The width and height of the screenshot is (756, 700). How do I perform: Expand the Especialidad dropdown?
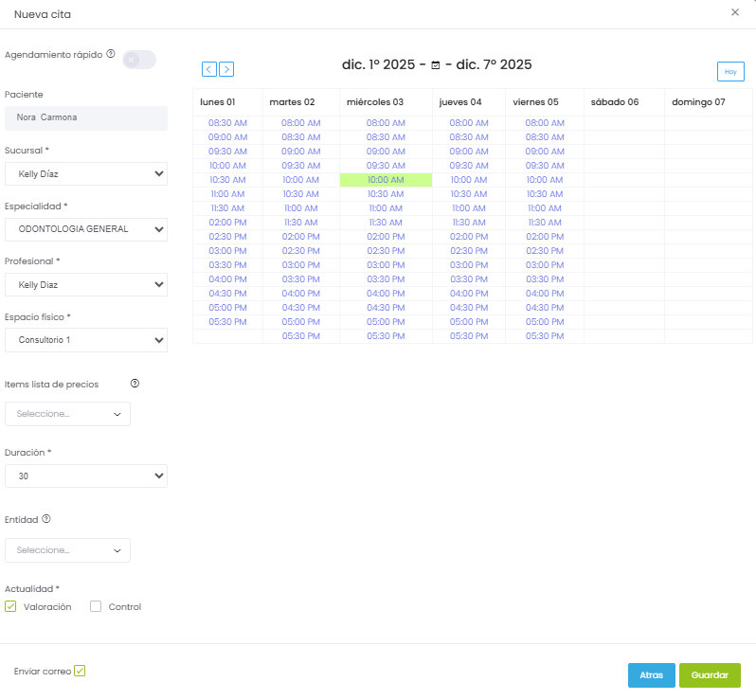86,228
